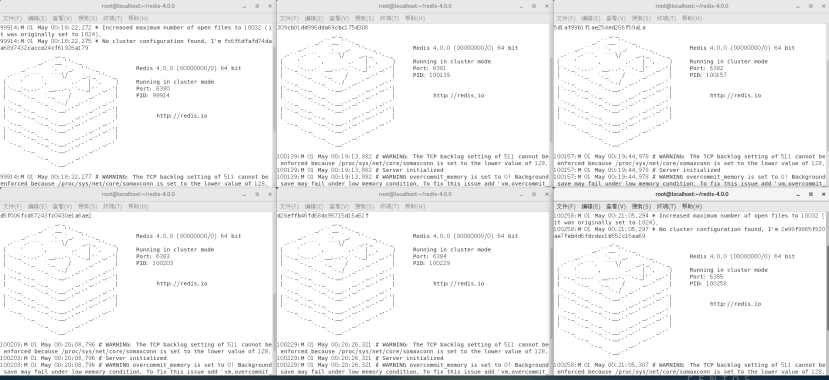Open 文件(F) menu in port 6382 terminal
829x380 pixels.
tap(566, 18)
